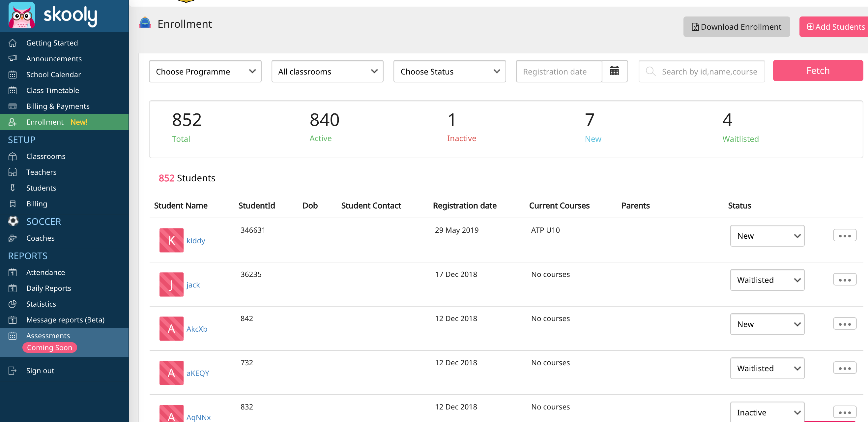Open the All classrooms dropdown
Viewport: 868px width, 422px height.
pyautogui.click(x=327, y=71)
